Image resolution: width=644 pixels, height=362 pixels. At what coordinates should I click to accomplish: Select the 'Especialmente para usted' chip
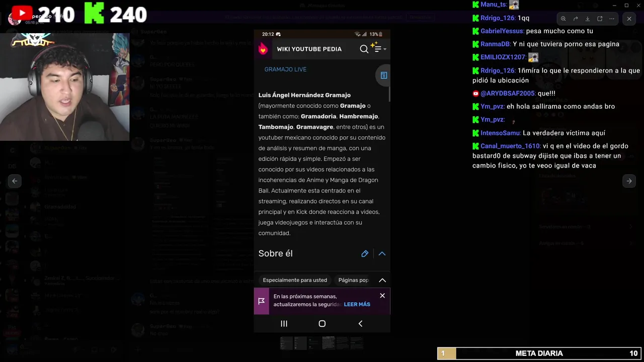tap(295, 280)
